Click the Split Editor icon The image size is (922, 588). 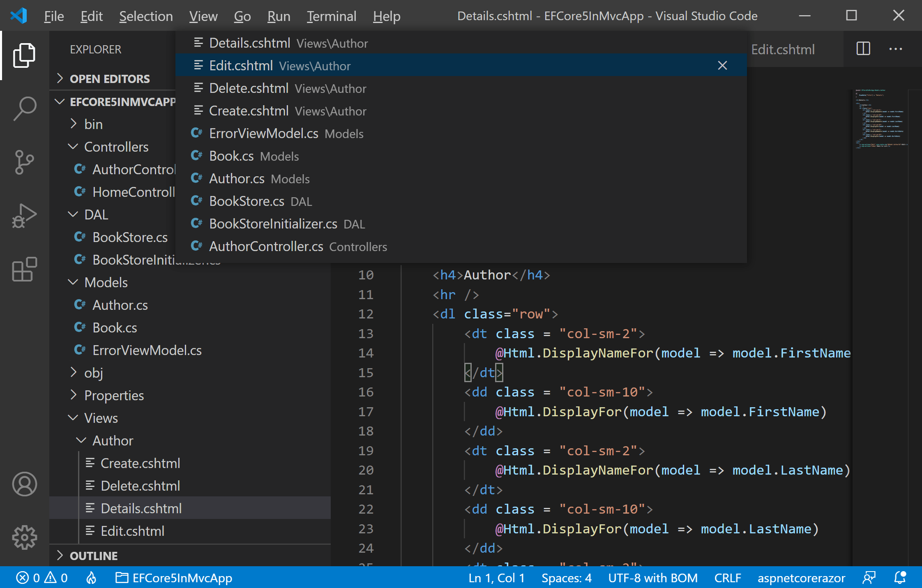(863, 49)
